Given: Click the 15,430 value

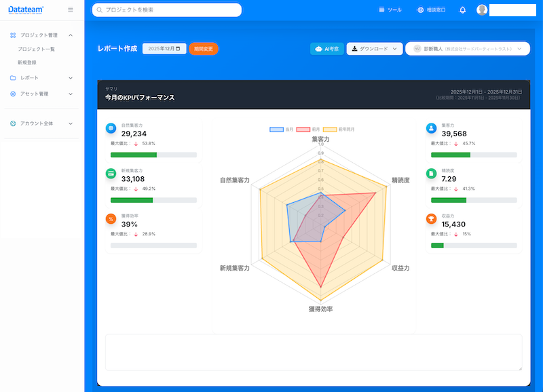Looking at the screenshot, I should point(453,224).
